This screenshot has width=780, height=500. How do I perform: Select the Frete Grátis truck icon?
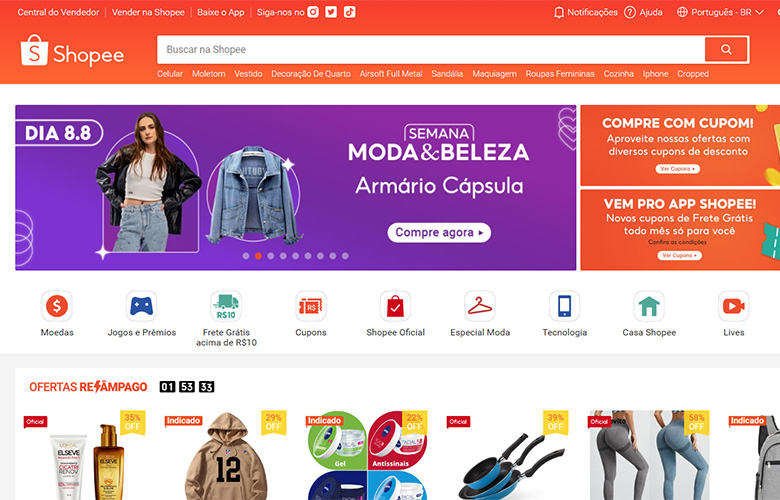(226, 306)
